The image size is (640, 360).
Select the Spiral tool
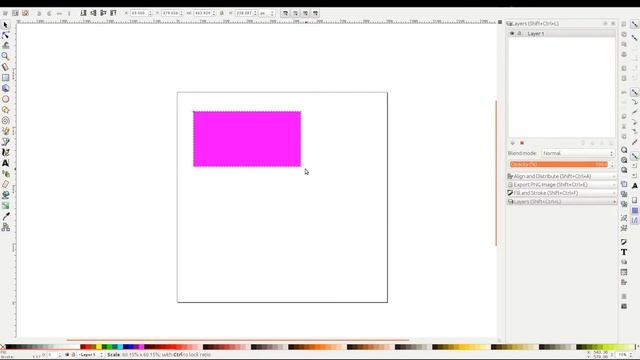(x=5, y=120)
